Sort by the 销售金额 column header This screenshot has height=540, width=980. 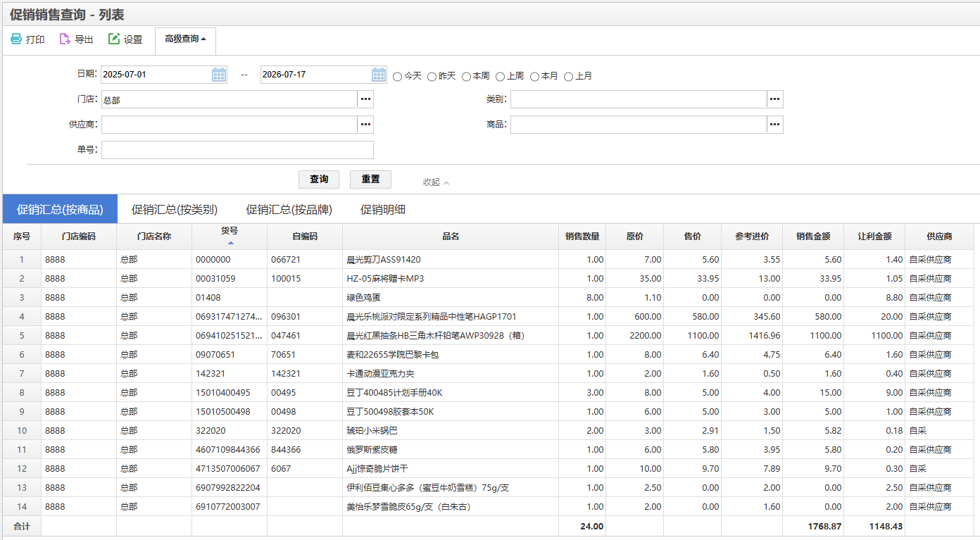click(x=813, y=237)
